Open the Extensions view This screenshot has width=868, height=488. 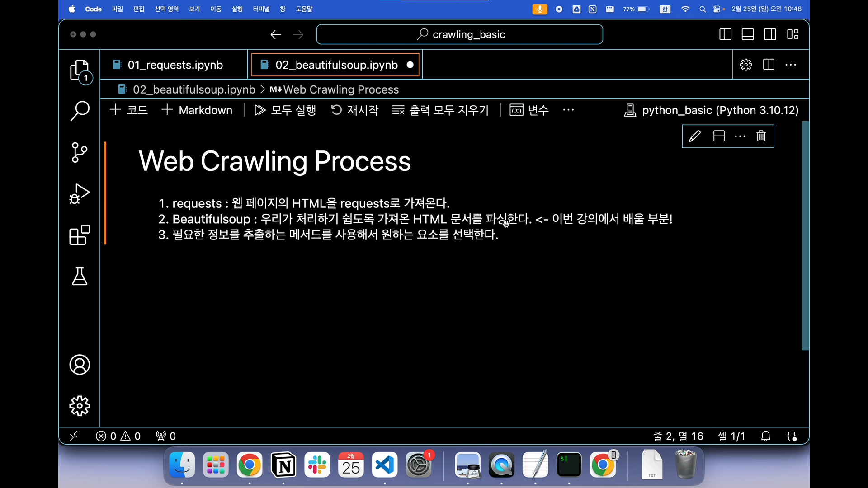coord(80,235)
